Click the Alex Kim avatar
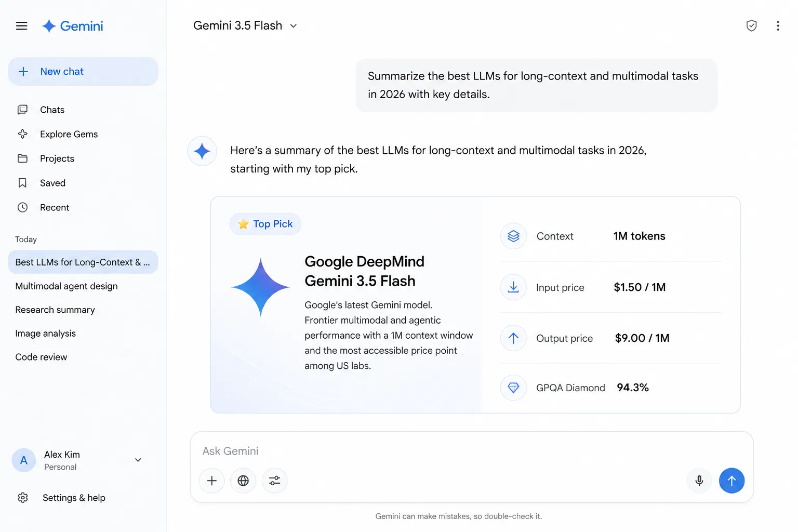The width and height of the screenshot is (798, 532). coord(24,460)
